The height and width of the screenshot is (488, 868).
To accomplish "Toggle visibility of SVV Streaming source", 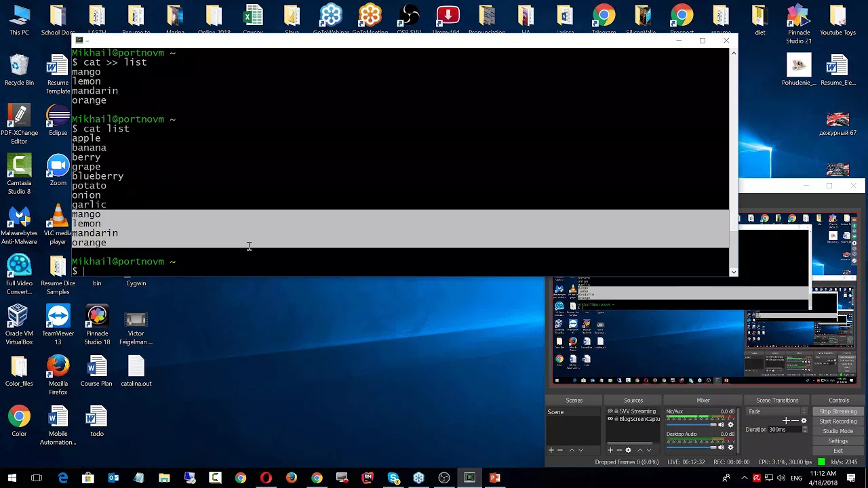I will pyautogui.click(x=610, y=411).
